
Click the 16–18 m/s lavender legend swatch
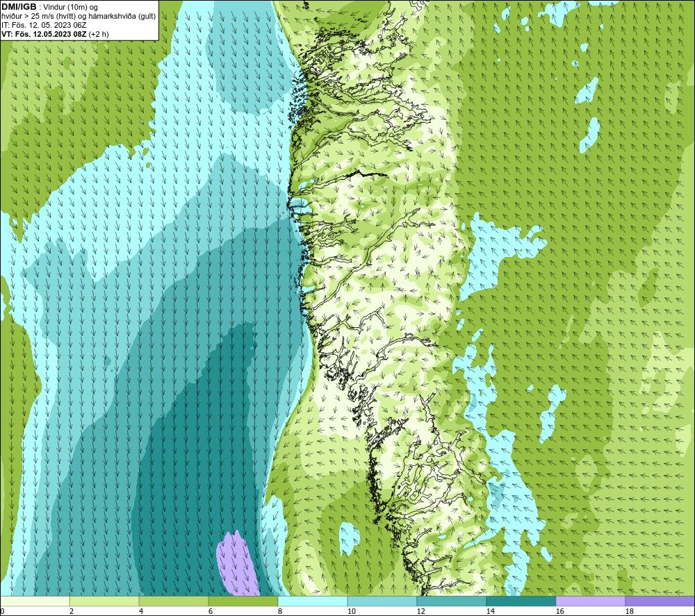(x=590, y=601)
